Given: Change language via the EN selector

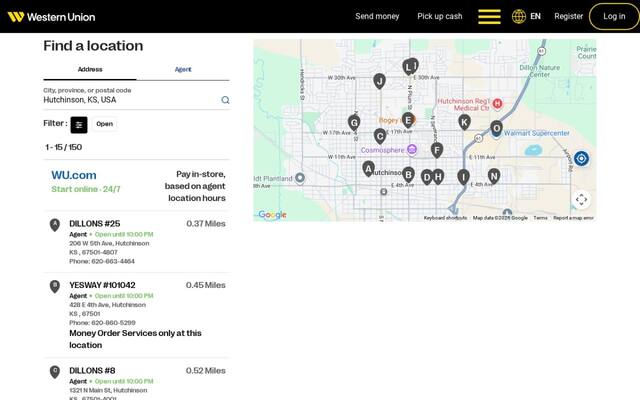Looking at the screenshot, I should pos(535,16).
